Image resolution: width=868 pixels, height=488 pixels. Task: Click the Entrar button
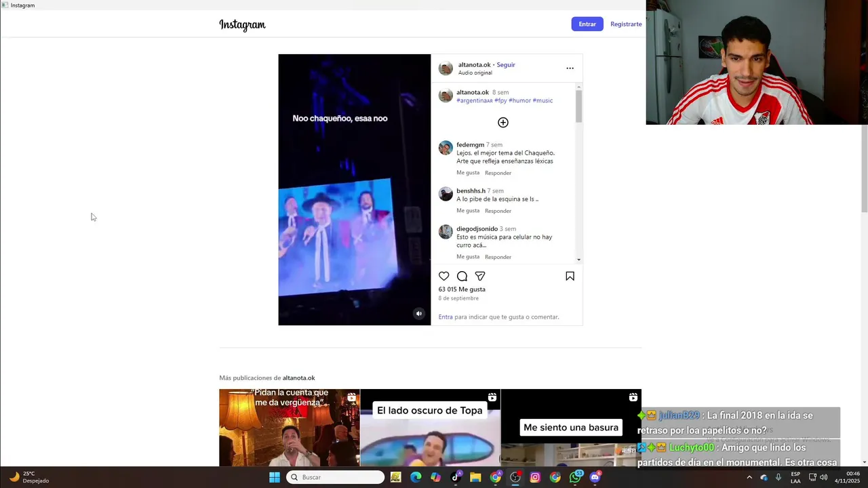(x=587, y=24)
